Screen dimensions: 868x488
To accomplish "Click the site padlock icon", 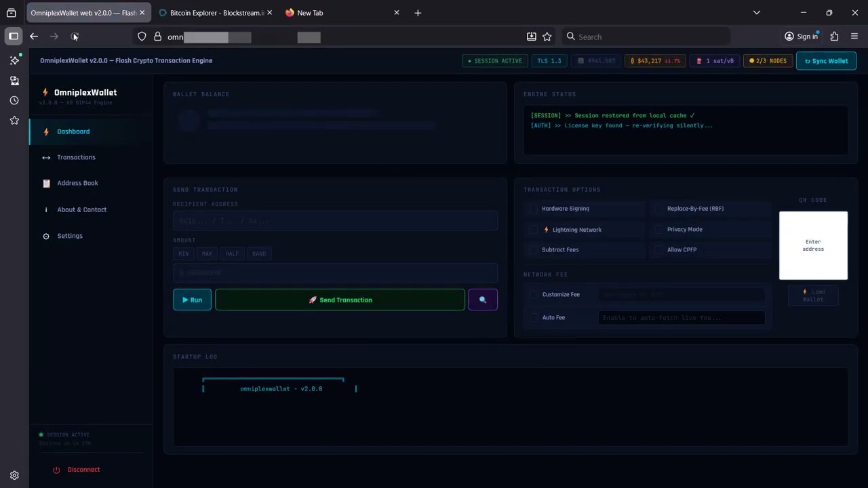I will 157,37.
